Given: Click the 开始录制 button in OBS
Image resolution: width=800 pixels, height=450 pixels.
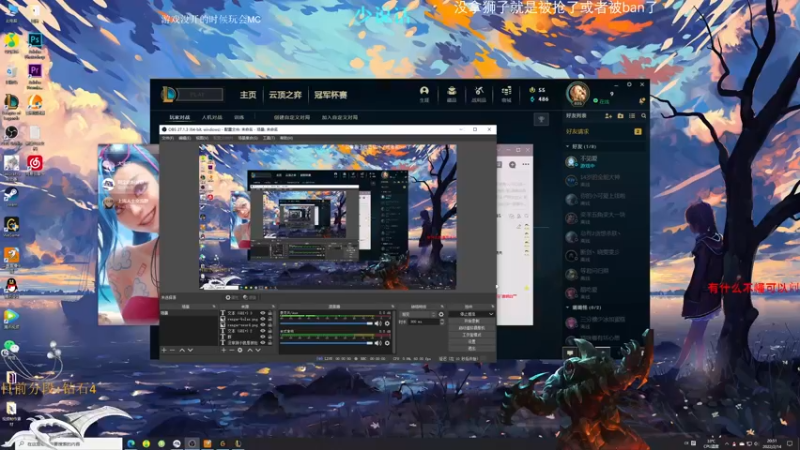Looking at the screenshot, I should 472,321.
